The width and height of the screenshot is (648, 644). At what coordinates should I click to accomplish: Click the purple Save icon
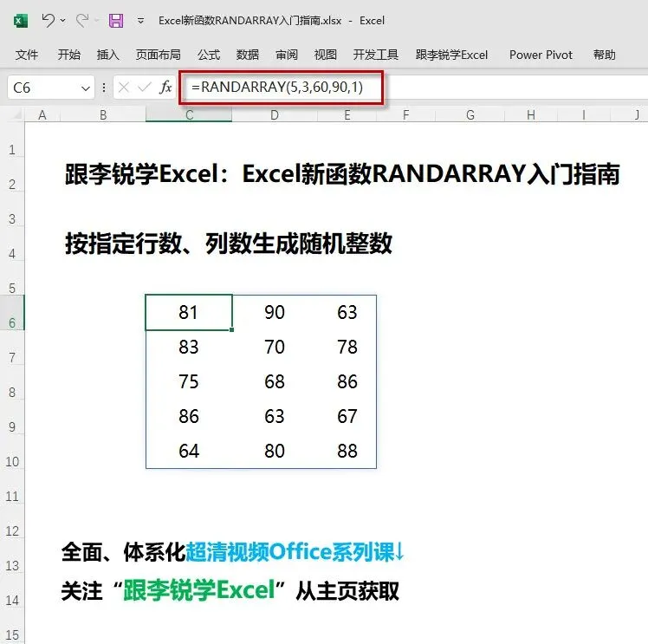(116, 20)
